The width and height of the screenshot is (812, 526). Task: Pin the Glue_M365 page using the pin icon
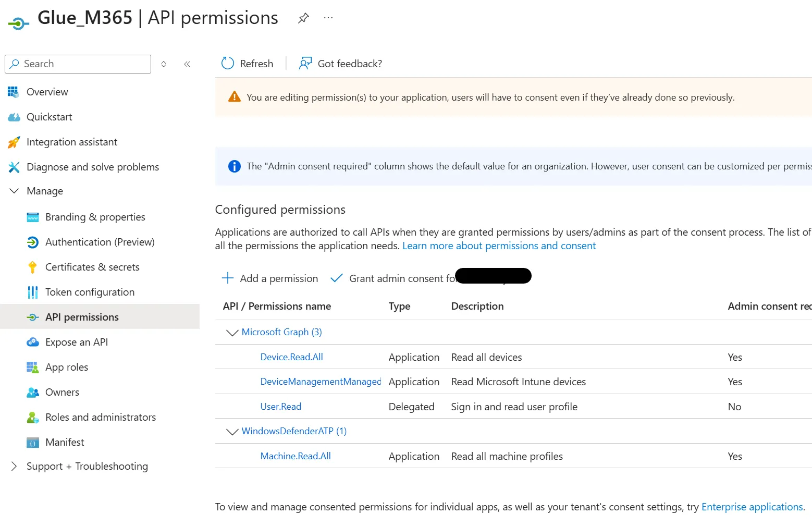(x=303, y=17)
